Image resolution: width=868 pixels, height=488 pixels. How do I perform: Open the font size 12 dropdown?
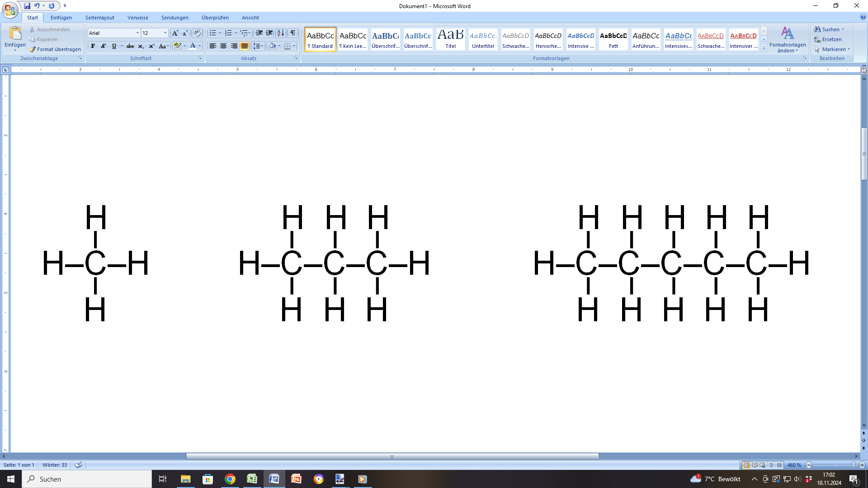165,33
